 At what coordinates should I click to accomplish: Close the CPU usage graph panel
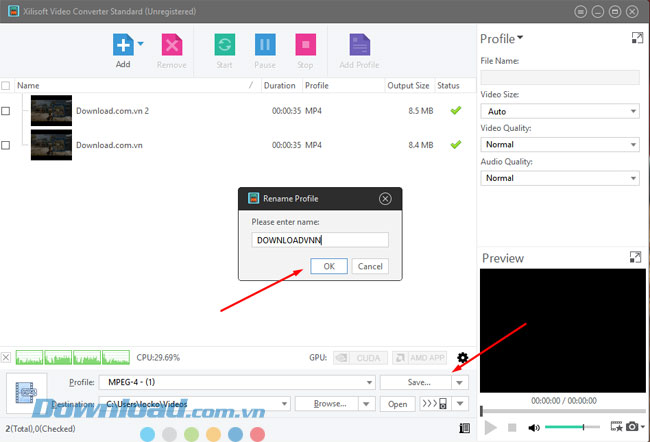[6, 357]
